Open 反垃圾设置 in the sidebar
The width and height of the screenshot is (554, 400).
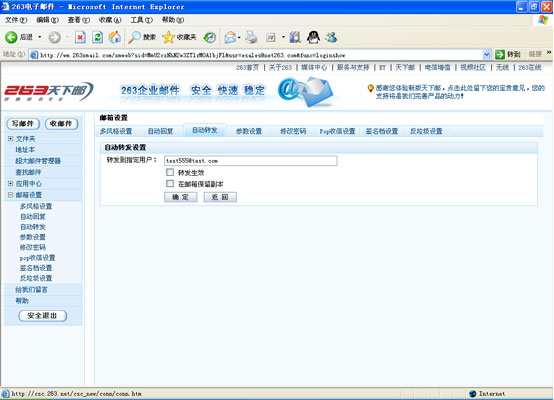pos(36,278)
